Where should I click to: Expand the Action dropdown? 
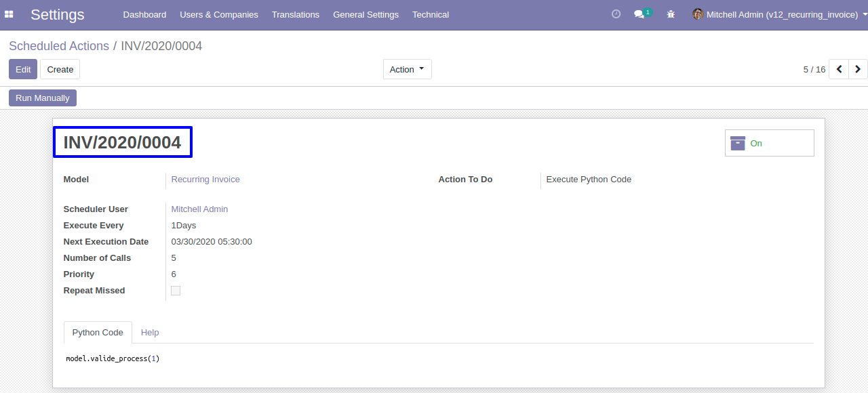[408, 69]
